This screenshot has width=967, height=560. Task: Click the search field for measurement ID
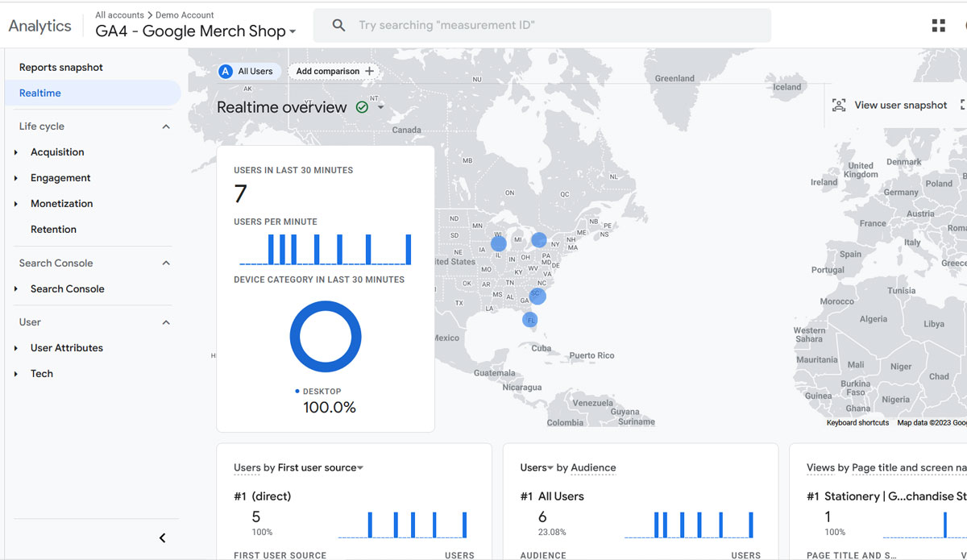[542, 26]
